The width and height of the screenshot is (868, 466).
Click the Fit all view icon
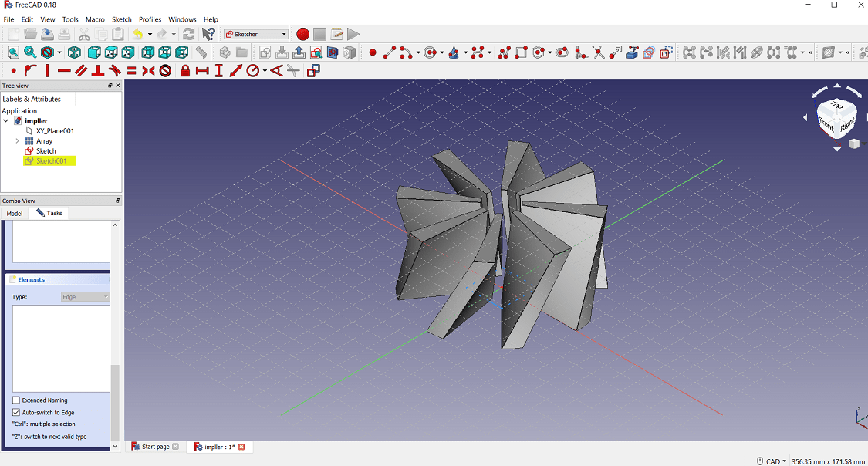pyautogui.click(x=13, y=52)
